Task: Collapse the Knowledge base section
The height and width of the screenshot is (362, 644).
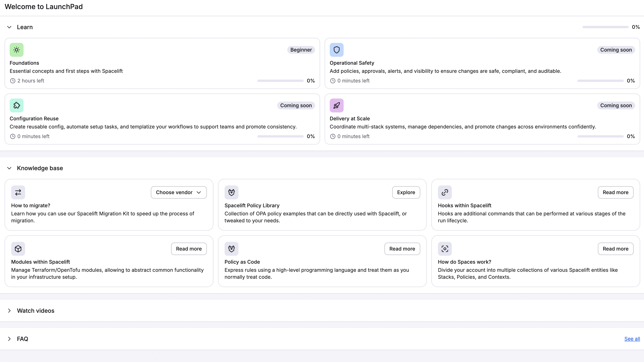Action: click(x=9, y=168)
